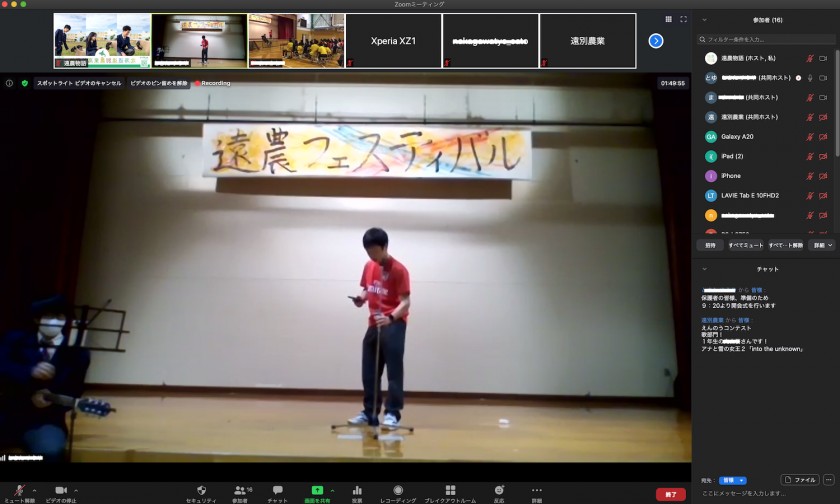Click green Share Screen (画面を共有) icon

[317, 490]
